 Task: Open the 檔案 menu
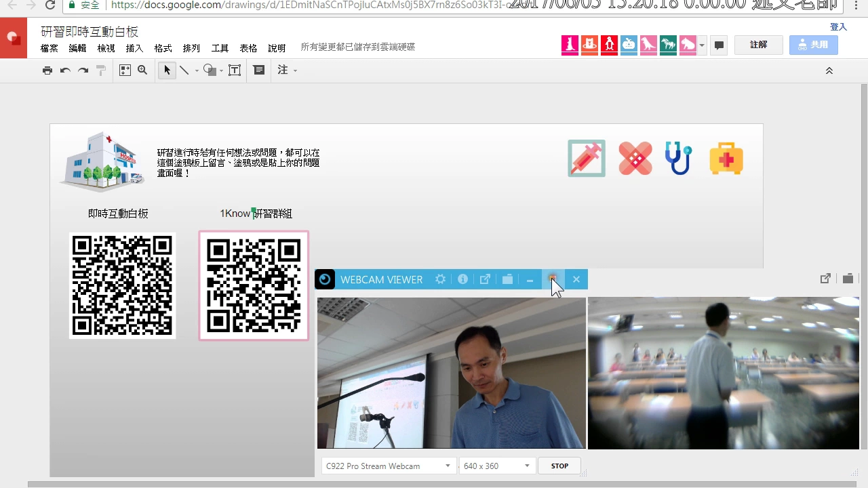49,48
